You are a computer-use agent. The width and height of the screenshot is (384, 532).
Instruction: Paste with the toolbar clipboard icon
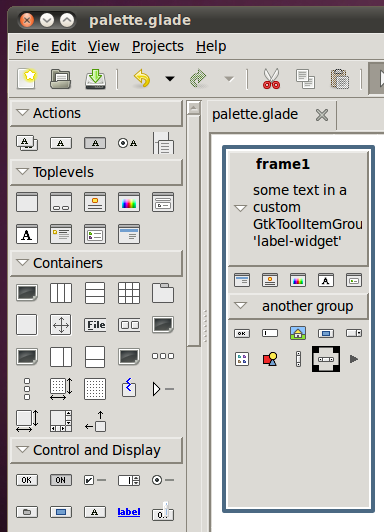(x=340, y=79)
